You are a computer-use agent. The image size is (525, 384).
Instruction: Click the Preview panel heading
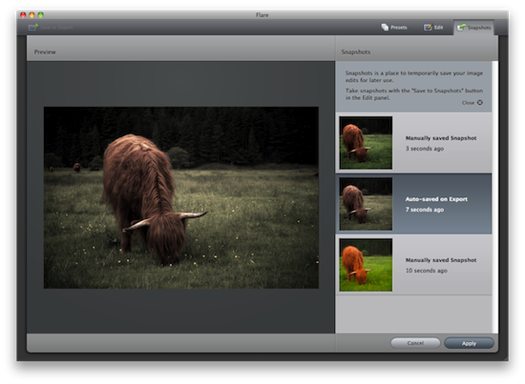coord(45,52)
